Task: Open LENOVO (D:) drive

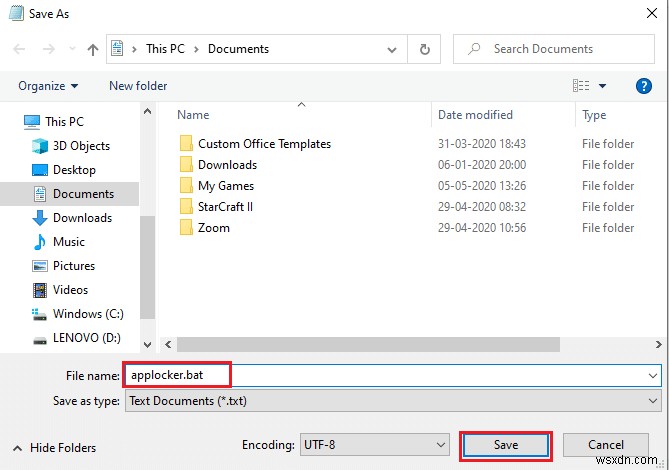Action: tap(87, 338)
